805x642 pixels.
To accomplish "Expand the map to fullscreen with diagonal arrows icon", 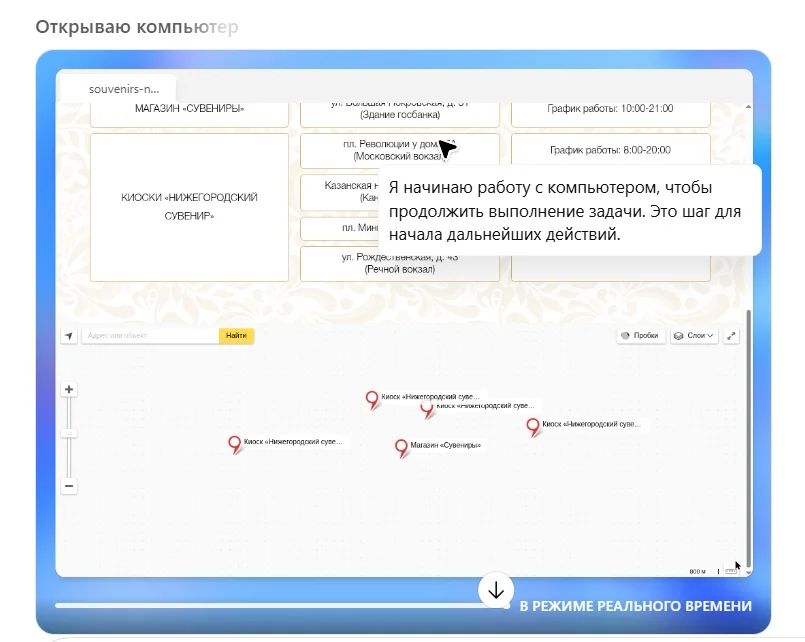I will pyautogui.click(x=732, y=335).
